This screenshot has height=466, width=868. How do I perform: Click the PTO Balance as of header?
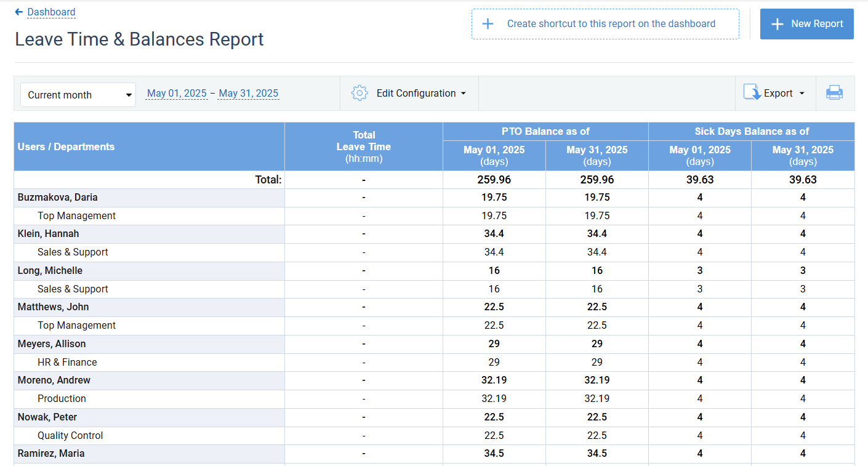(545, 131)
